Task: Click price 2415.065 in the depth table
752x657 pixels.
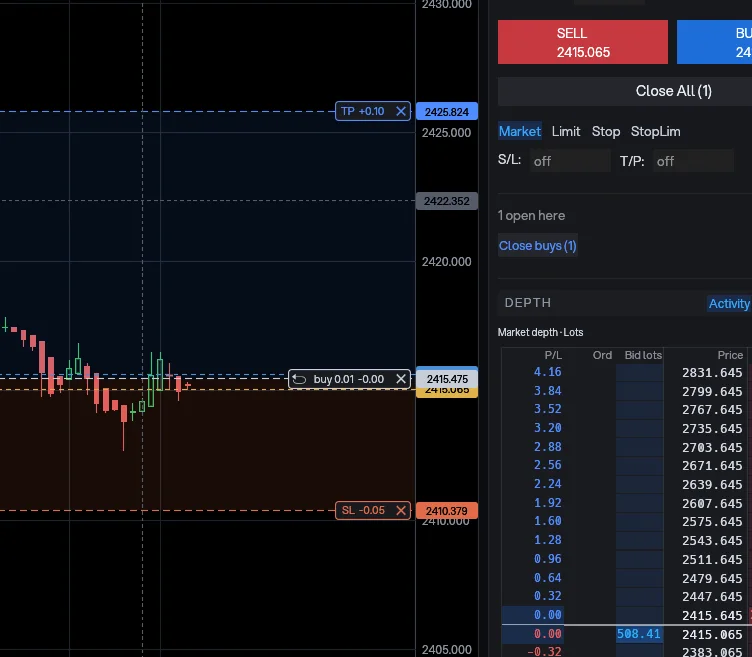Action: 712,634
